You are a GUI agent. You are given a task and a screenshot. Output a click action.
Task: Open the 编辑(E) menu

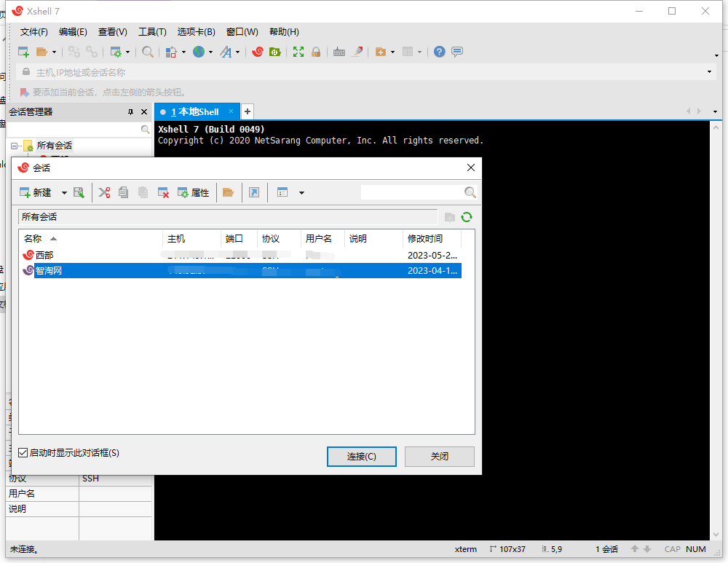pyautogui.click(x=73, y=31)
